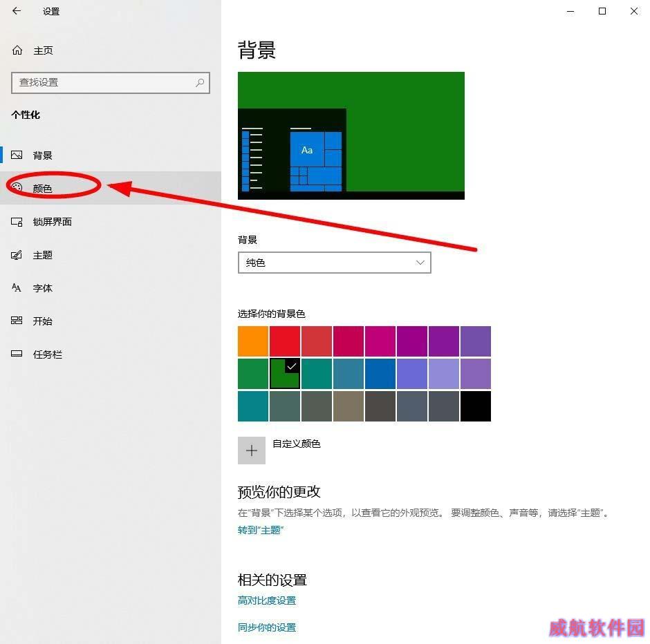
Task: Pick the dark brown-gray fifth swatch in third row
Action: [380, 406]
